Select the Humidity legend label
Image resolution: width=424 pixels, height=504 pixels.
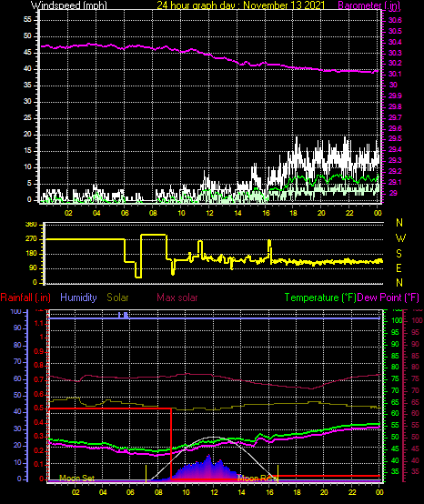pyautogui.click(x=78, y=297)
